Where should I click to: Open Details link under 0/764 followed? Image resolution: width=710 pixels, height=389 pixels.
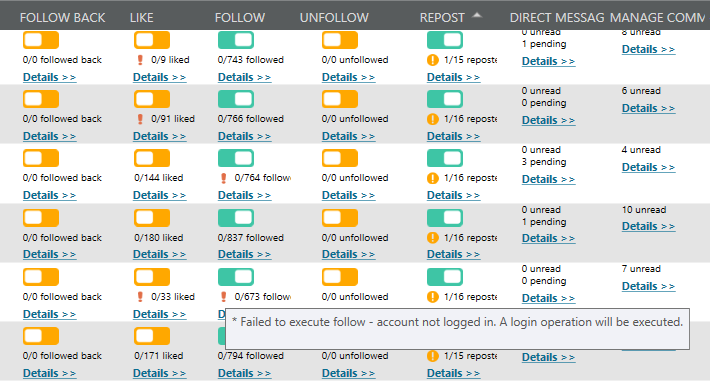[x=245, y=195]
